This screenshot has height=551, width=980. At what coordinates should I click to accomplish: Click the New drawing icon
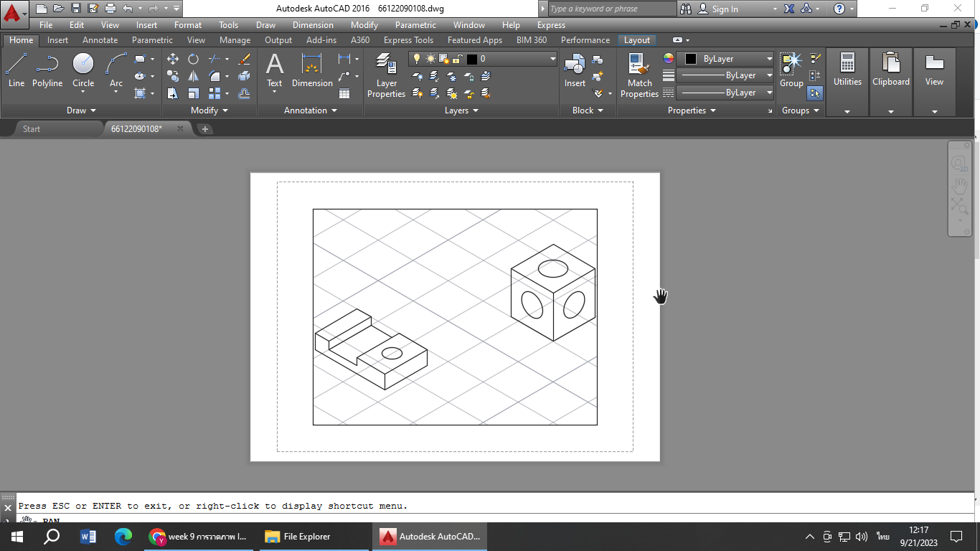pos(42,9)
